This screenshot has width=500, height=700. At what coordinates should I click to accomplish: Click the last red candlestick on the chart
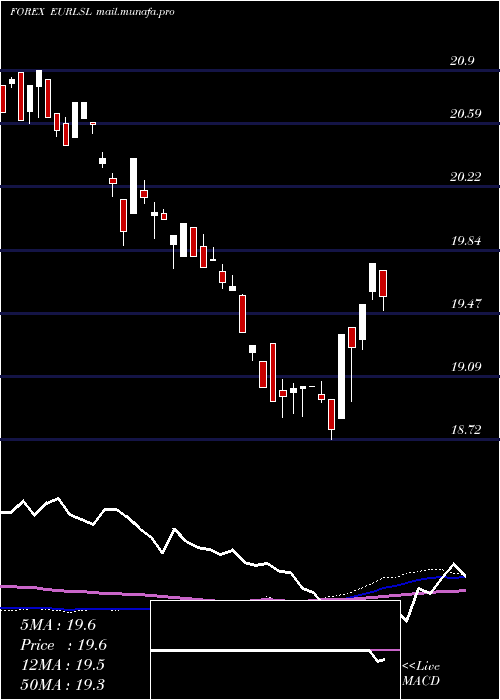tap(383, 283)
